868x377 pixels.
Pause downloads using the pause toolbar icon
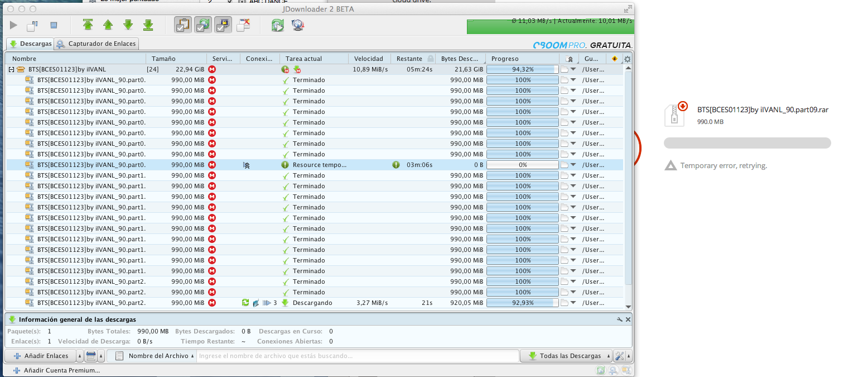[33, 25]
